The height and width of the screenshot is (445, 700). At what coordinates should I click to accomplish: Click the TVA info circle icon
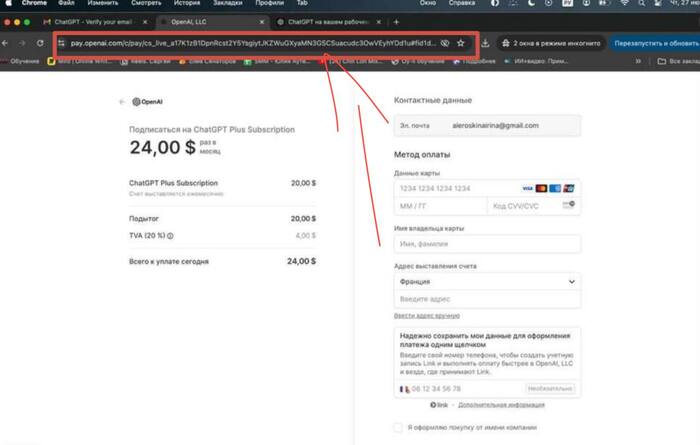[169, 236]
